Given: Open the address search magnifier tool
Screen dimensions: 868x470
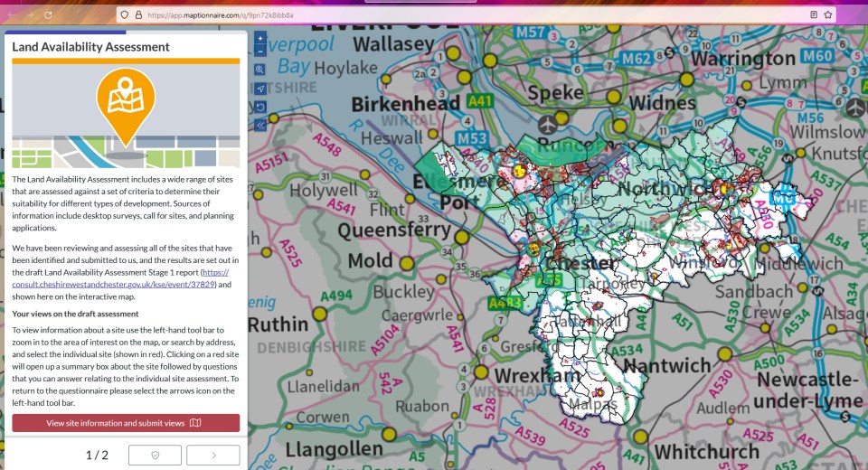Looking at the screenshot, I should (x=260, y=70).
